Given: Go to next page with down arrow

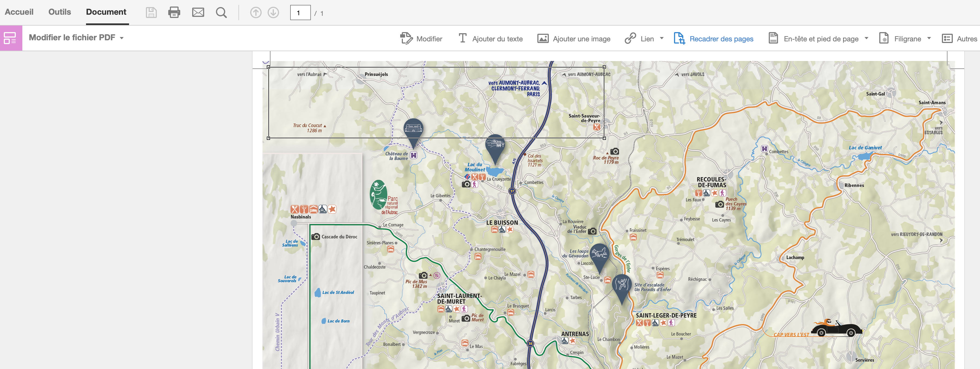Looking at the screenshot, I should [273, 13].
